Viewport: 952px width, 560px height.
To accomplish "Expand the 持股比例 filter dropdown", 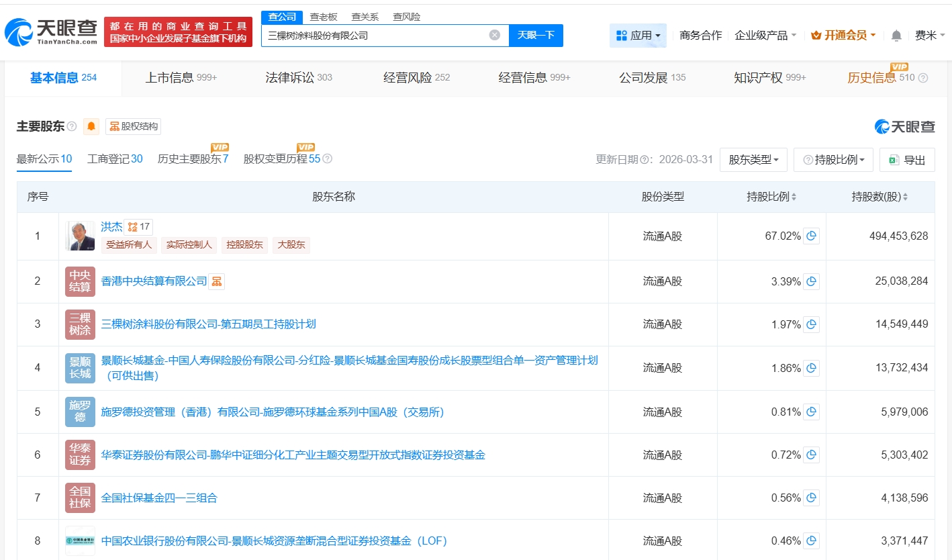I will point(833,160).
